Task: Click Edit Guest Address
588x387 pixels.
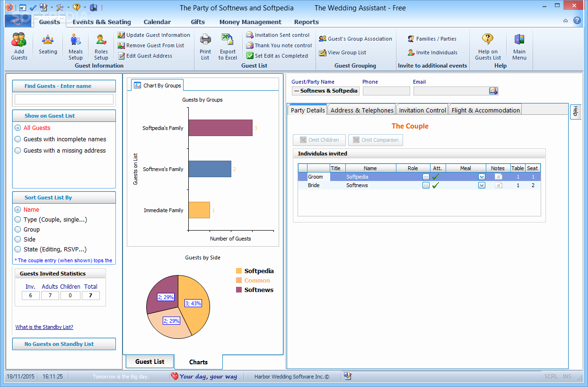Action: [145, 56]
